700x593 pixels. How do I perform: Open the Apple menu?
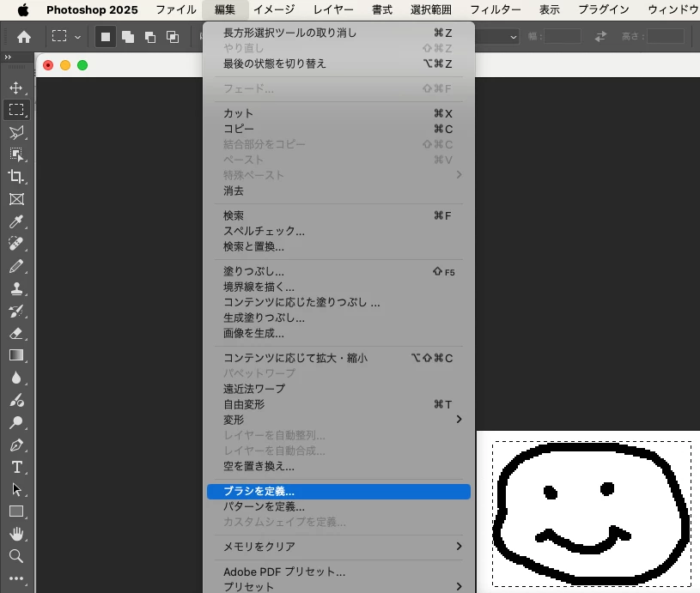click(23, 9)
